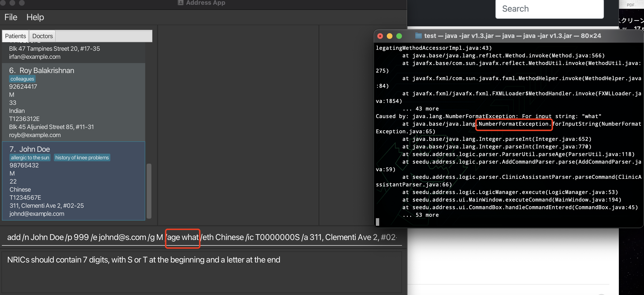Select the Patients tab
The width and height of the screenshot is (644, 295).
15,36
